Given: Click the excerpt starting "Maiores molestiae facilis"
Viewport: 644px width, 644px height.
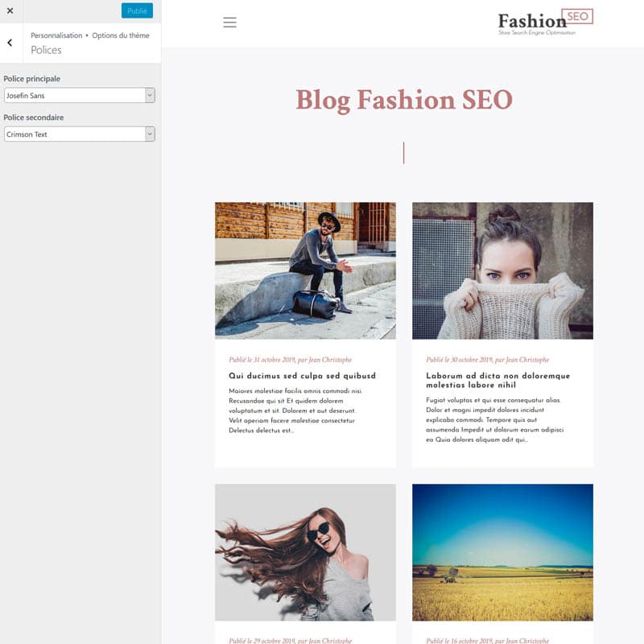Looking at the screenshot, I should coord(295,411).
